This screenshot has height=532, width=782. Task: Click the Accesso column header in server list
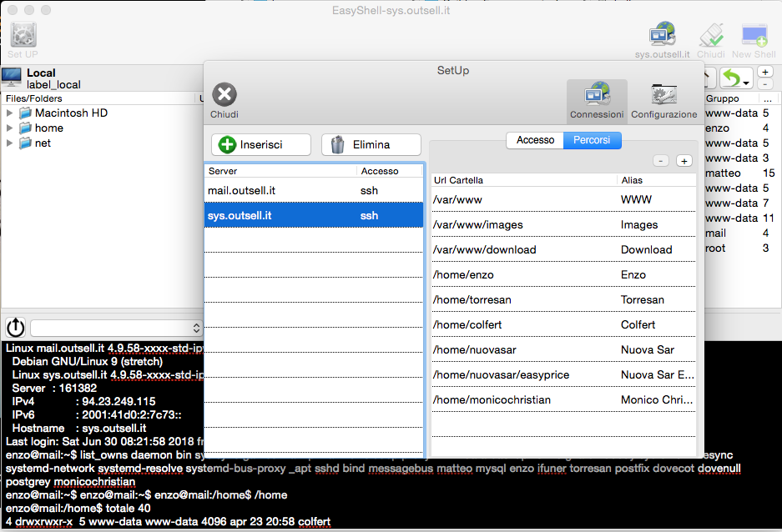390,171
